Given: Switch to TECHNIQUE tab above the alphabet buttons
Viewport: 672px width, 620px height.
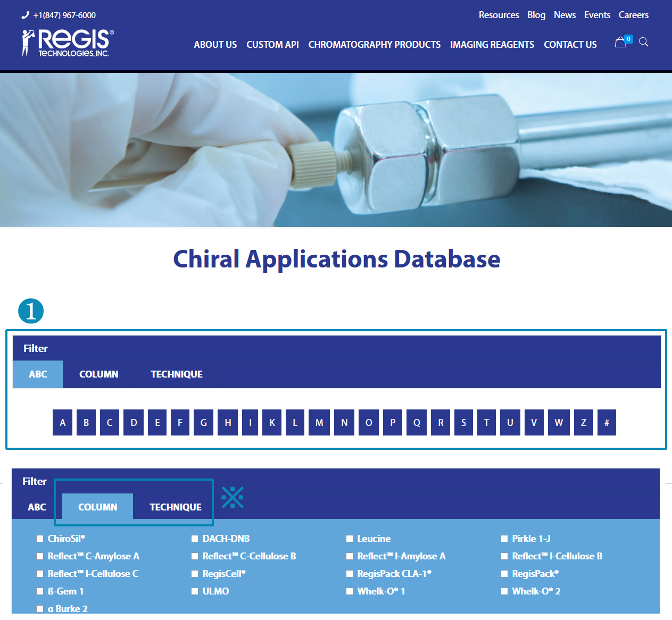Looking at the screenshot, I should click(177, 374).
